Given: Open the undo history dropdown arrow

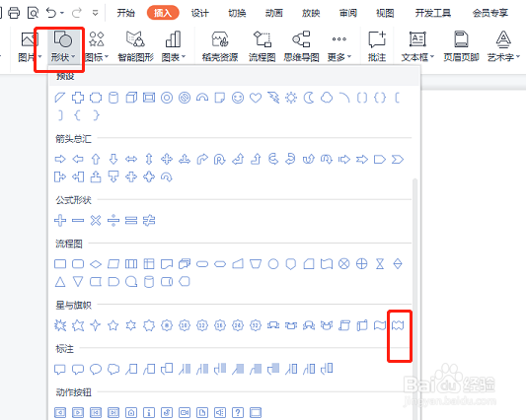Looking at the screenshot, I should point(62,13).
